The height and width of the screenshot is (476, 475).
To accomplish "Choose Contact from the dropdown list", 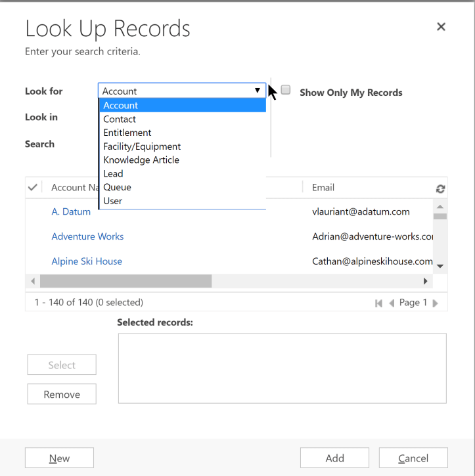I will 120,119.
